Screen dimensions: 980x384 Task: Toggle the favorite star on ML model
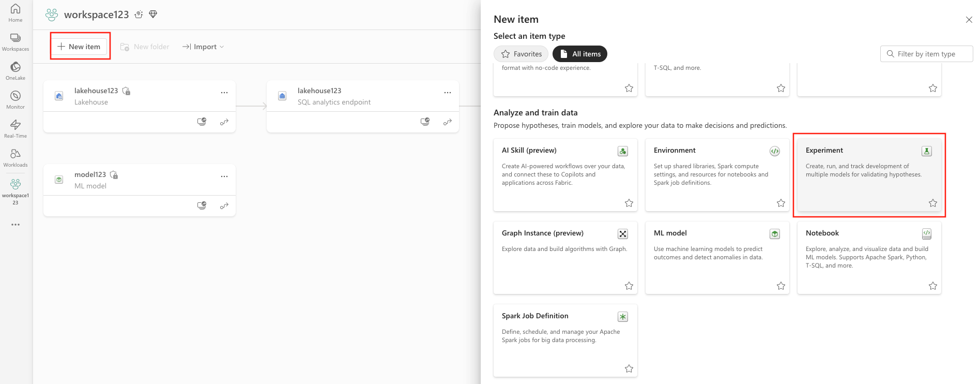click(781, 286)
